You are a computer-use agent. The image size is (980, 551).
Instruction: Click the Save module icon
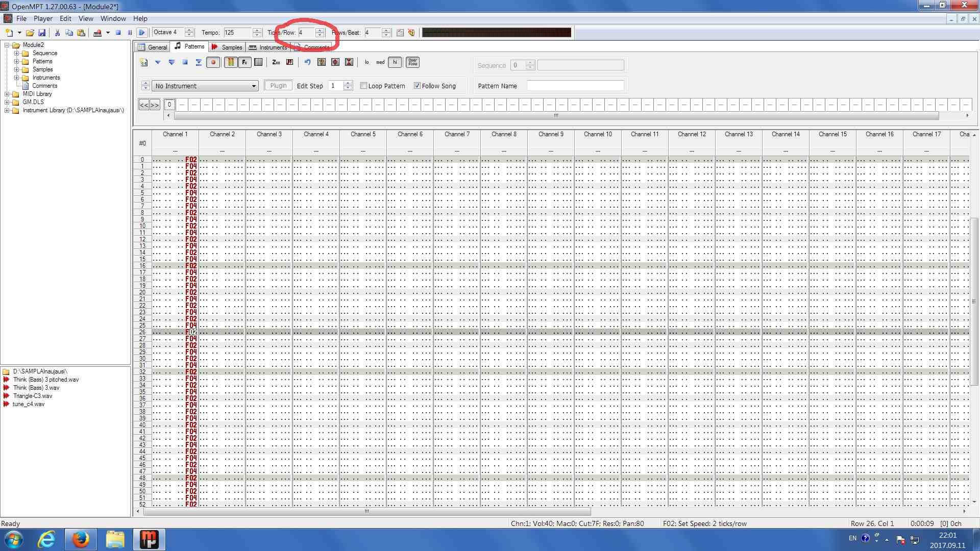[42, 33]
